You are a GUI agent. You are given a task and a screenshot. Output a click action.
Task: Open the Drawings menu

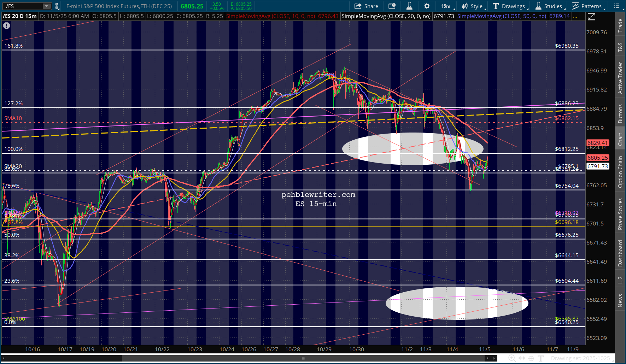coord(510,6)
